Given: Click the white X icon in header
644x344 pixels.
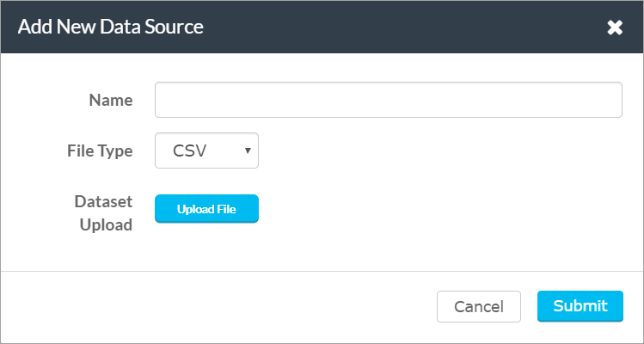Looking at the screenshot, I should coord(615,28).
